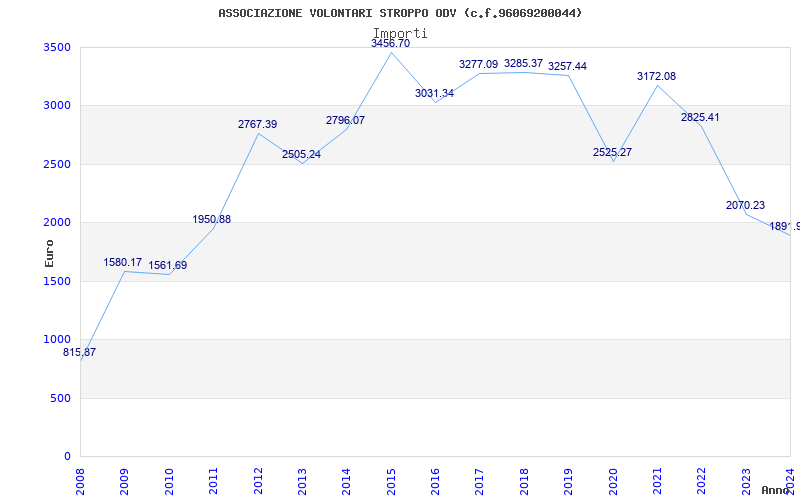800x500 pixels.
Task: Click the 2008 x-axis year label
Action: [x=80, y=481]
